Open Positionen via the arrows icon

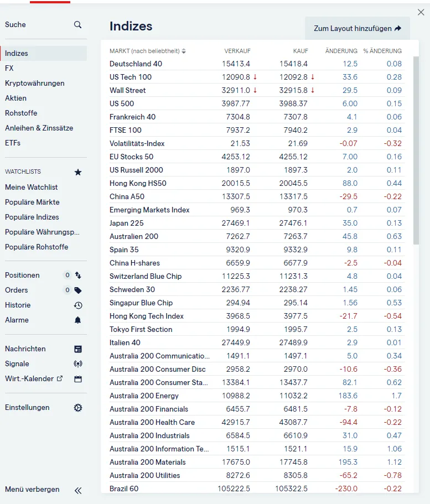point(78,275)
